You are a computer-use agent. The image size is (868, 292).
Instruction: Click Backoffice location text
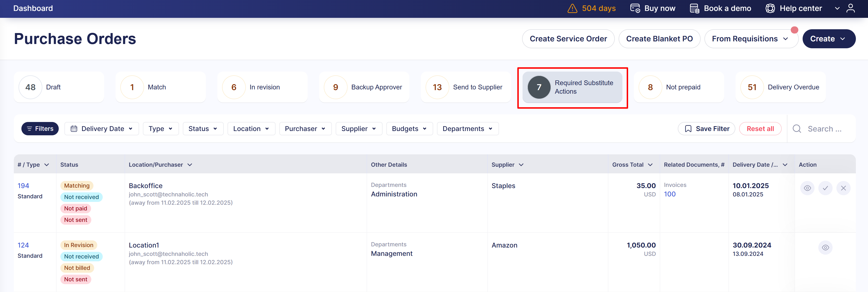pos(145,186)
